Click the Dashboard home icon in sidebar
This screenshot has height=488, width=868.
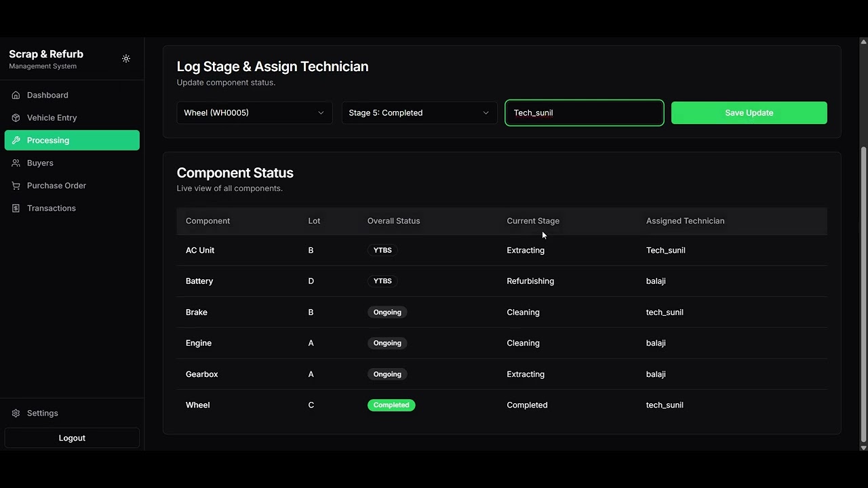point(16,96)
